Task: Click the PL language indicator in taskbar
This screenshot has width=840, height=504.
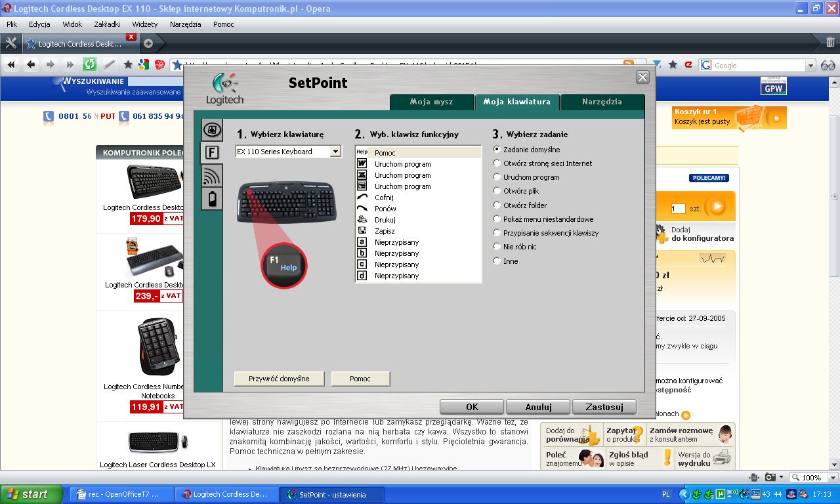Action: pos(666,494)
